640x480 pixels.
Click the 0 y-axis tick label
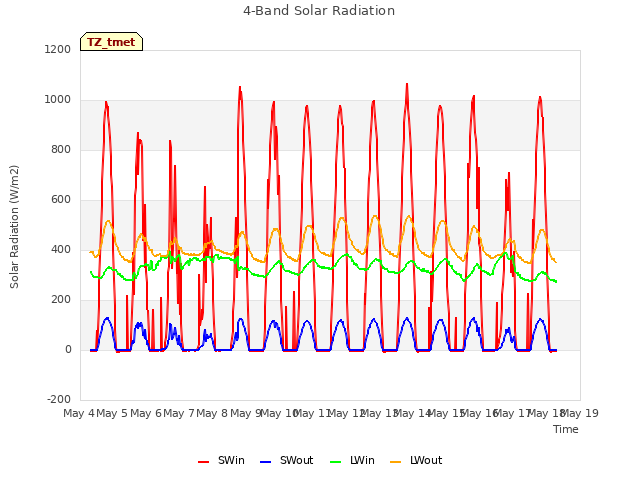[x=68, y=349]
